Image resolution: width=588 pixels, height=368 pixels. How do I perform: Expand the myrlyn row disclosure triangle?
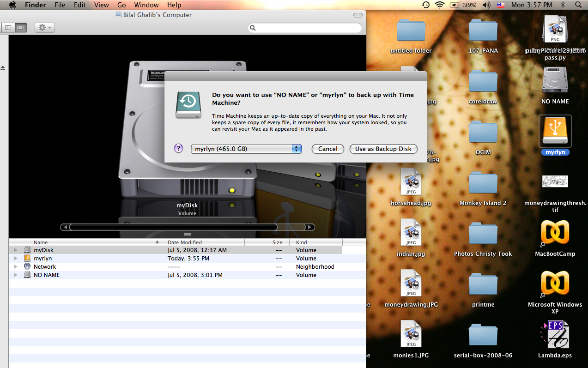point(15,258)
